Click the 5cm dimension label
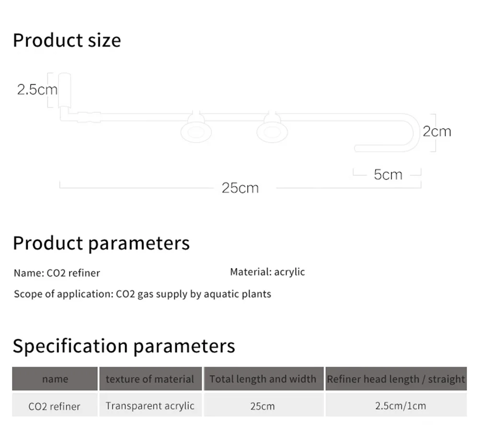479x448 pixels. (x=388, y=175)
